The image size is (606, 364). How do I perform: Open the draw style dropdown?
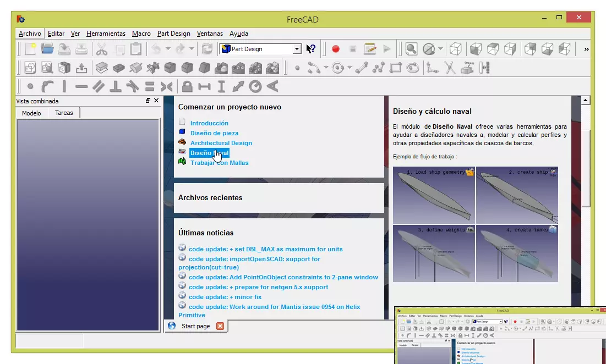[x=440, y=49]
